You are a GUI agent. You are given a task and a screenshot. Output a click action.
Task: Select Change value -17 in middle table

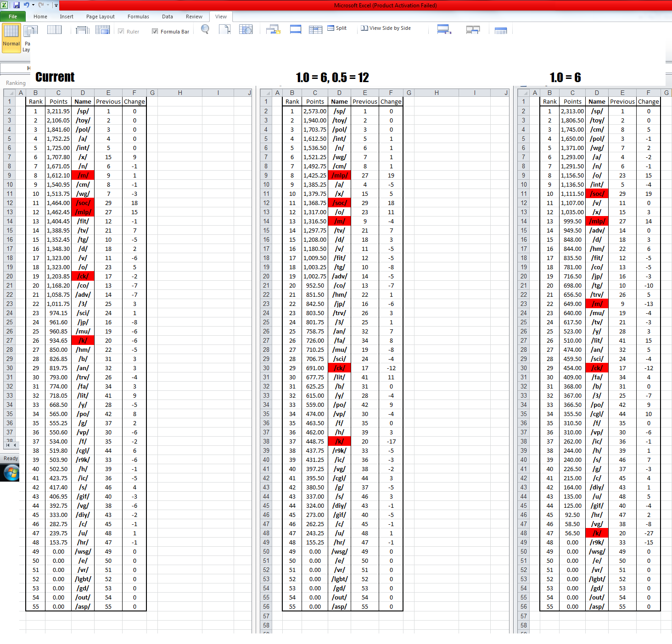(391, 441)
